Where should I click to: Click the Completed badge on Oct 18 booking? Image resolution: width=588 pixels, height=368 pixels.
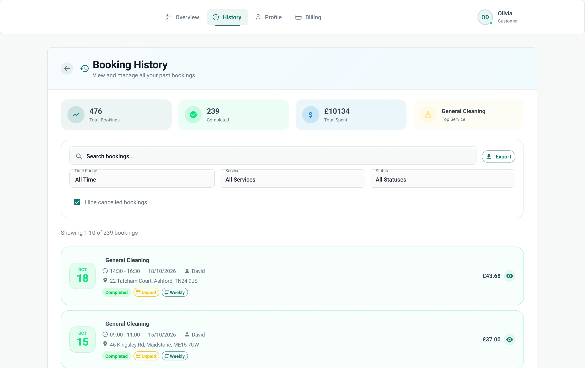(x=117, y=292)
